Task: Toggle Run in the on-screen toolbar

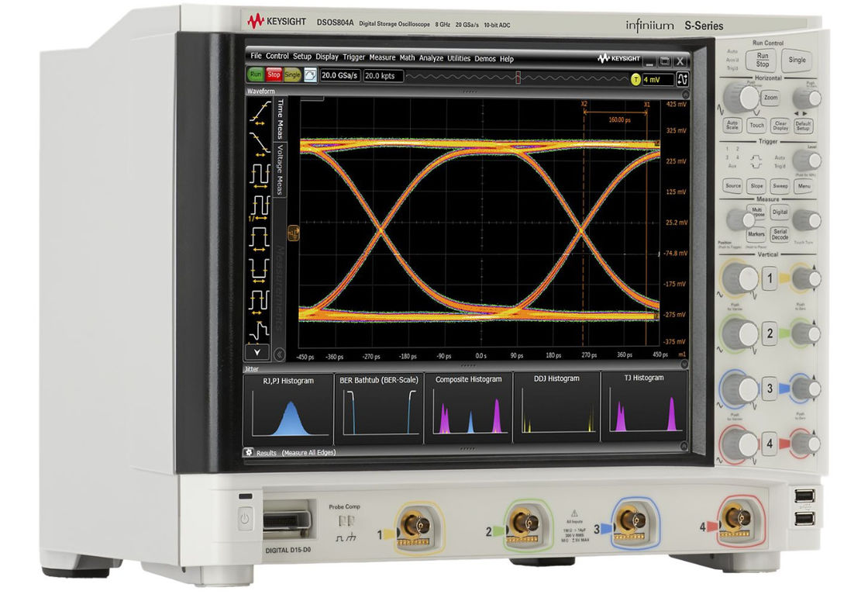Action: (255, 74)
